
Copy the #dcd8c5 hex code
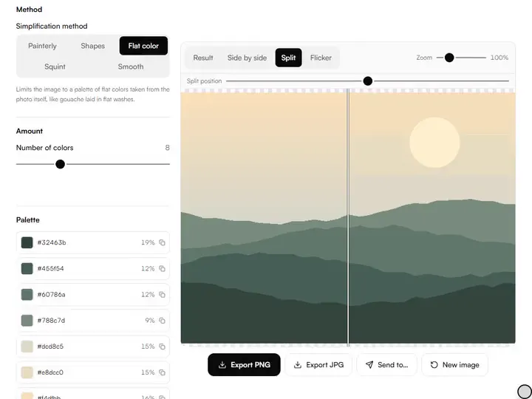(162, 347)
